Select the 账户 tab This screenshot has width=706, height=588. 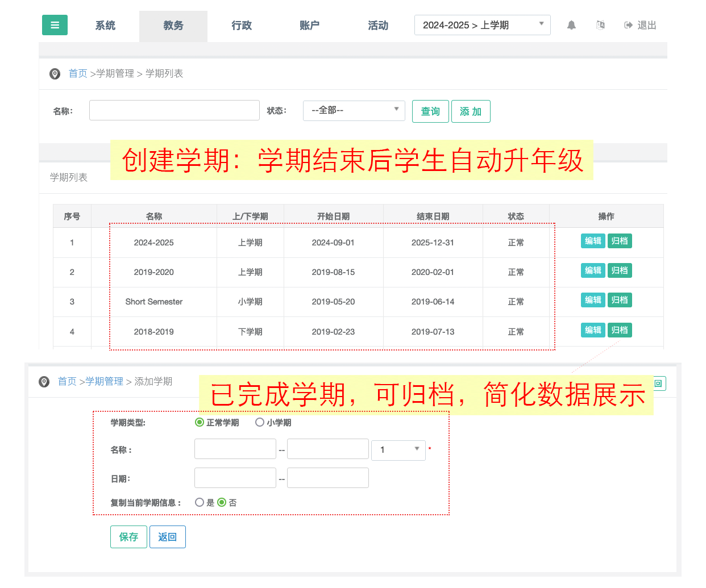pyautogui.click(x=310, y=26)
